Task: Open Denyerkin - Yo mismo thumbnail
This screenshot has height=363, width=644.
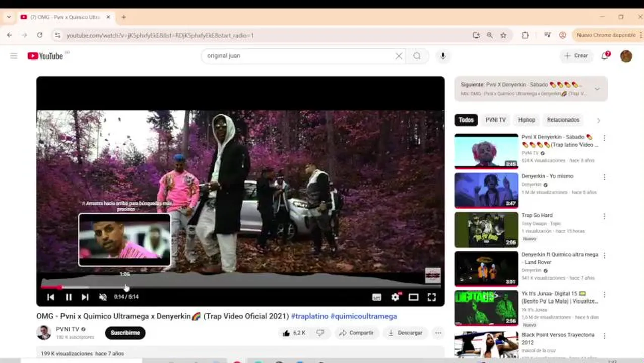Action: point(486,191)
